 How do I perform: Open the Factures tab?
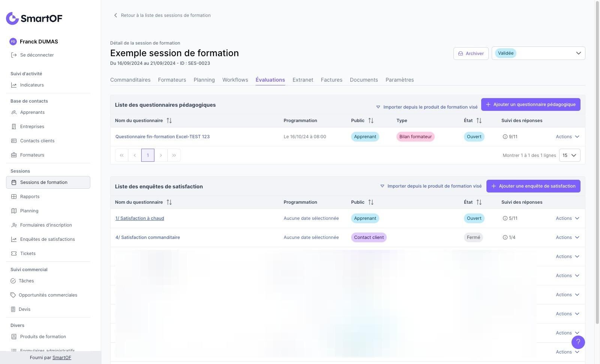[x=331, y=80]
